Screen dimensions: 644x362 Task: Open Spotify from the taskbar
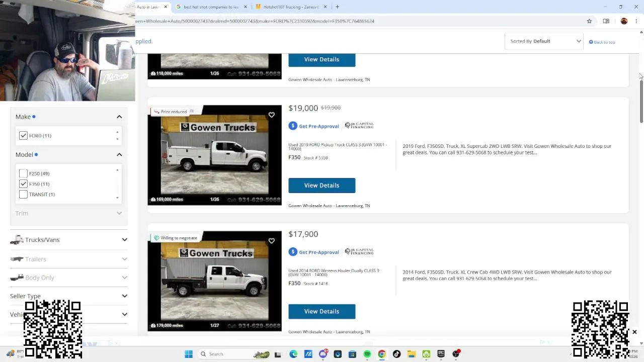pyautogui.click(x=367, y=354)
